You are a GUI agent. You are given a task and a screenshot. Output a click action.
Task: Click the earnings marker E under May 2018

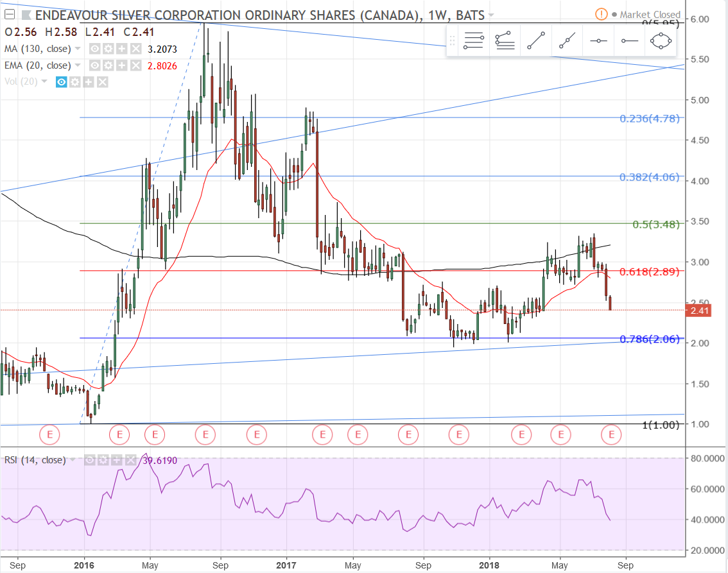[x=560, y=435]
